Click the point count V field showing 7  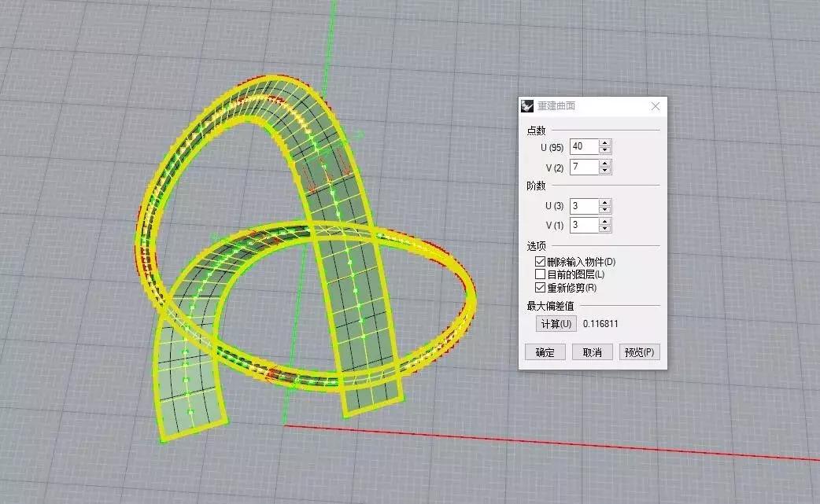(583, 167)
